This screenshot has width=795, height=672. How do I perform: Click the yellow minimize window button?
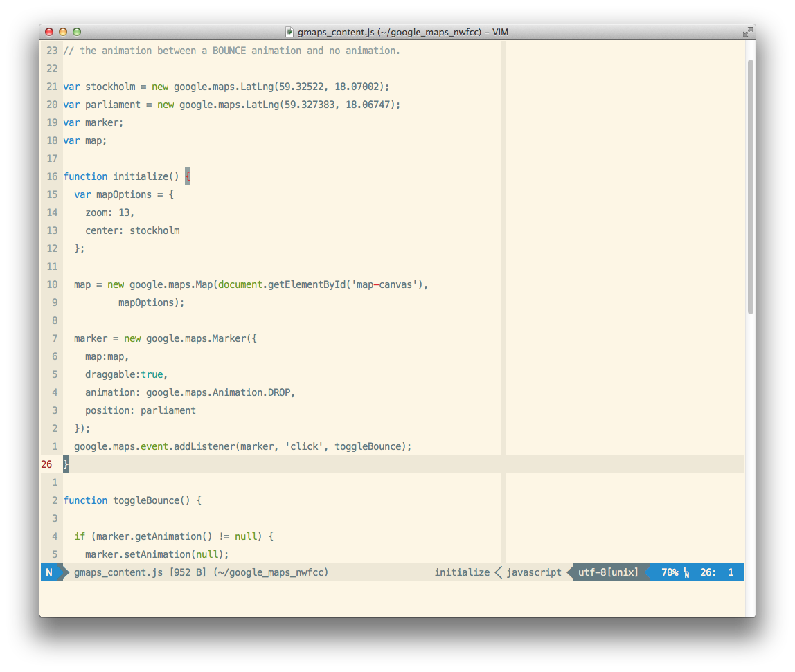pos(63,32)
